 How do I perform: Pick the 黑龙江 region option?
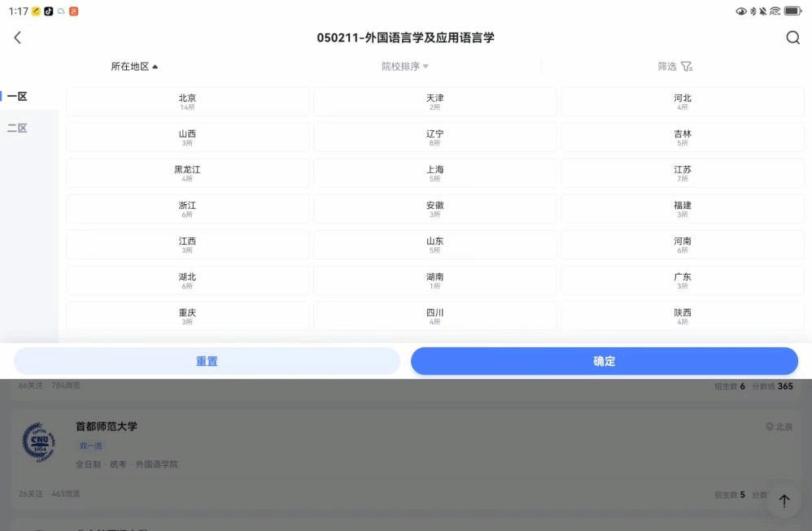click(187, 173)
